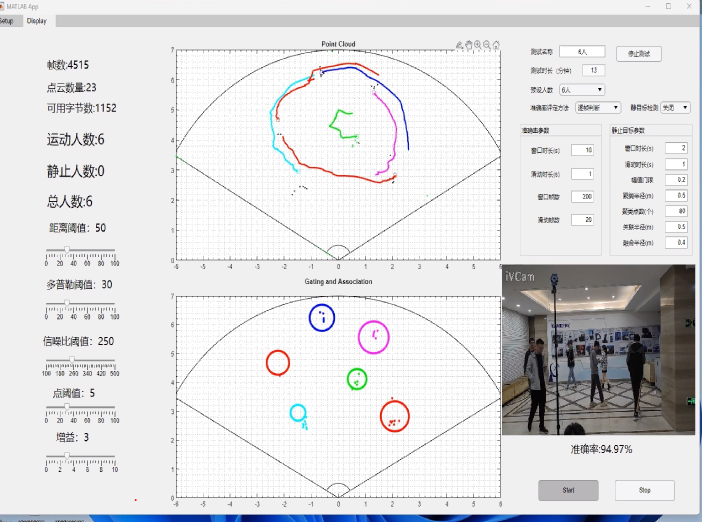Click the 测试时长 (分钟) input field
The width and height of the screenshot is (702, 522).
pyautogui.click(x=593, y=70)
